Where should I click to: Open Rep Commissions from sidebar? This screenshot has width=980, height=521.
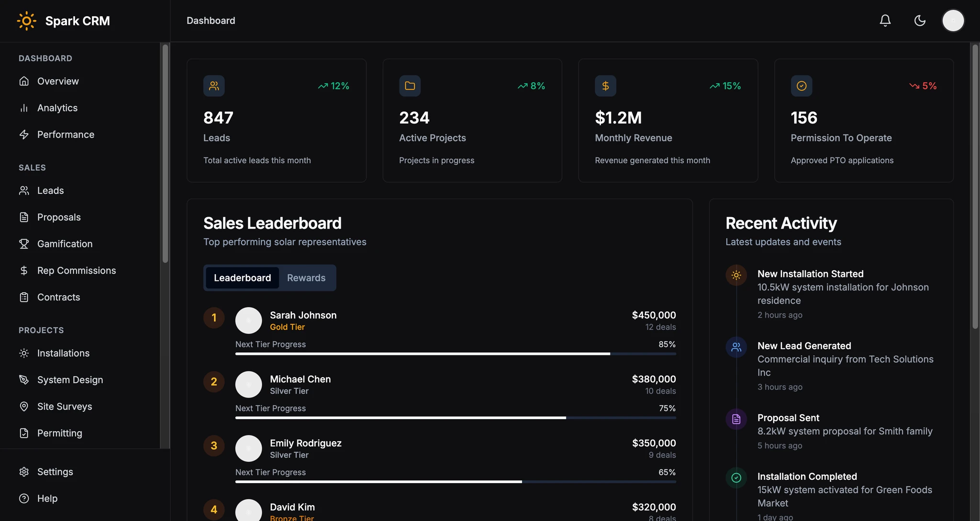(76, 271)
